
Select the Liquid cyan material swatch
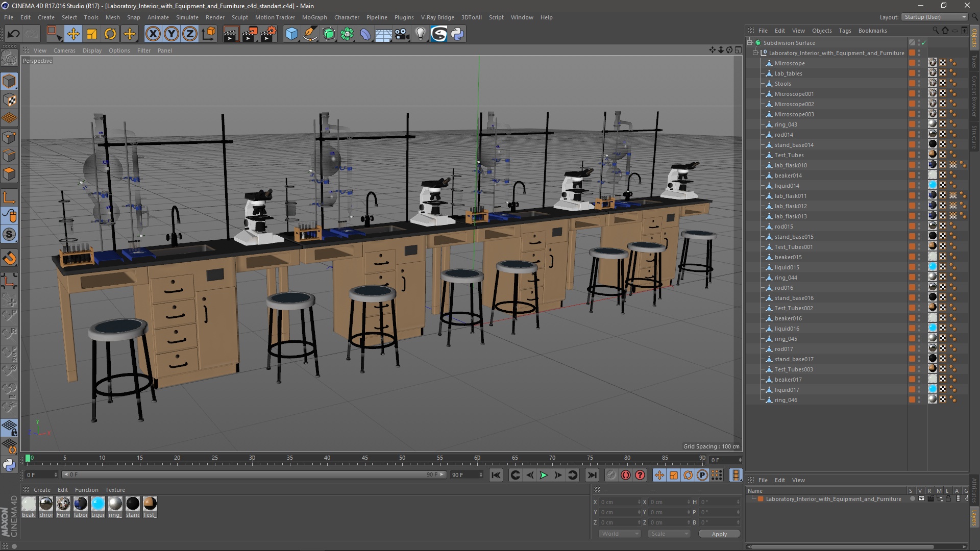tap(98, 504)
